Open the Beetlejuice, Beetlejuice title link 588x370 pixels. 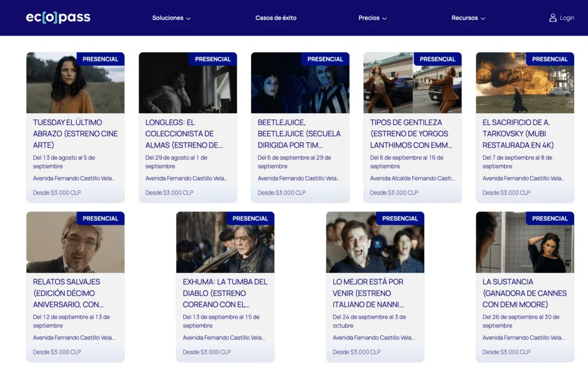point(299,133)
